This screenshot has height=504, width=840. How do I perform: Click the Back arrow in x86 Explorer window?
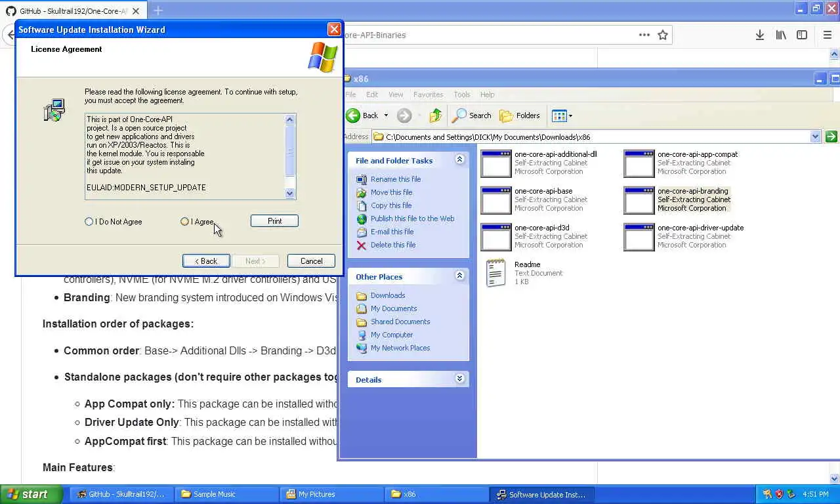point(362,115)
